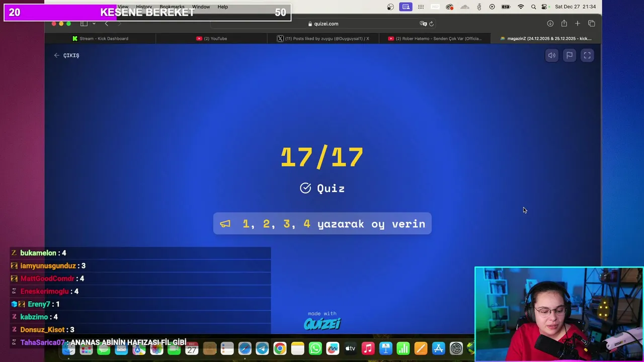Open Control Center in the menu bar
This screenshot has width=644, height=362.
point(544,7)
